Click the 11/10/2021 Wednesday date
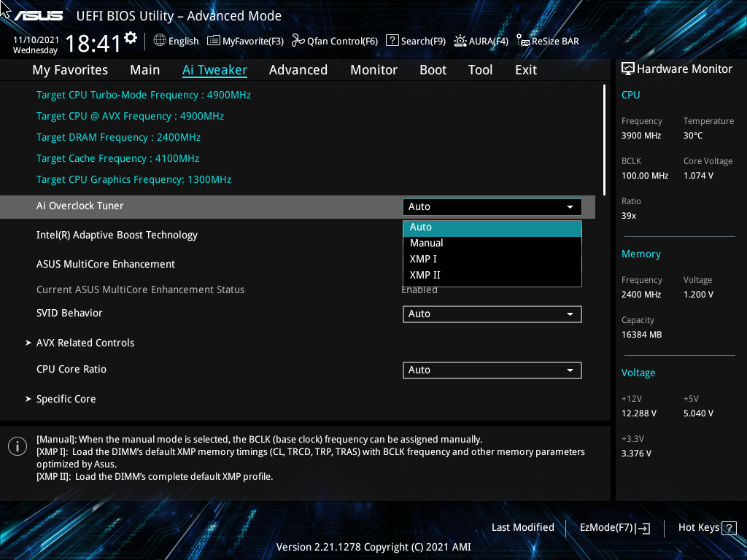 (36, 45)
